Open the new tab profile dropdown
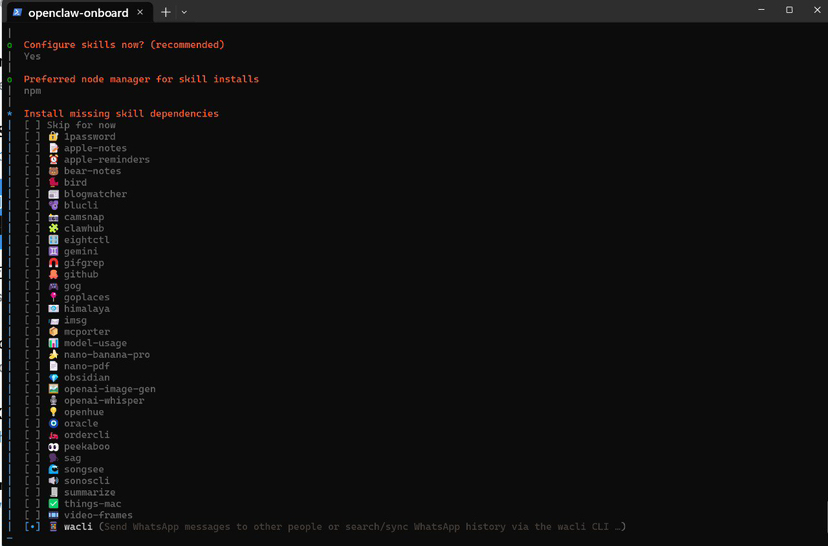 coord(184,12)
